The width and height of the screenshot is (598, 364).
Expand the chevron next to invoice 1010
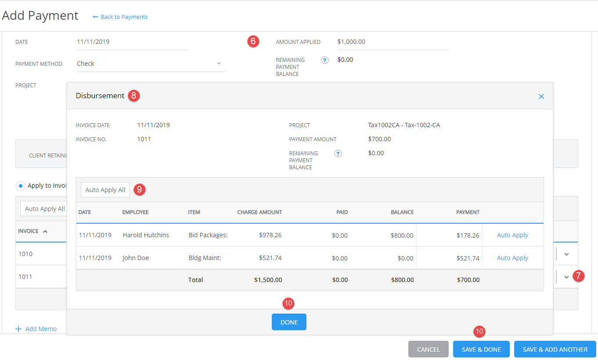[566, 253]
